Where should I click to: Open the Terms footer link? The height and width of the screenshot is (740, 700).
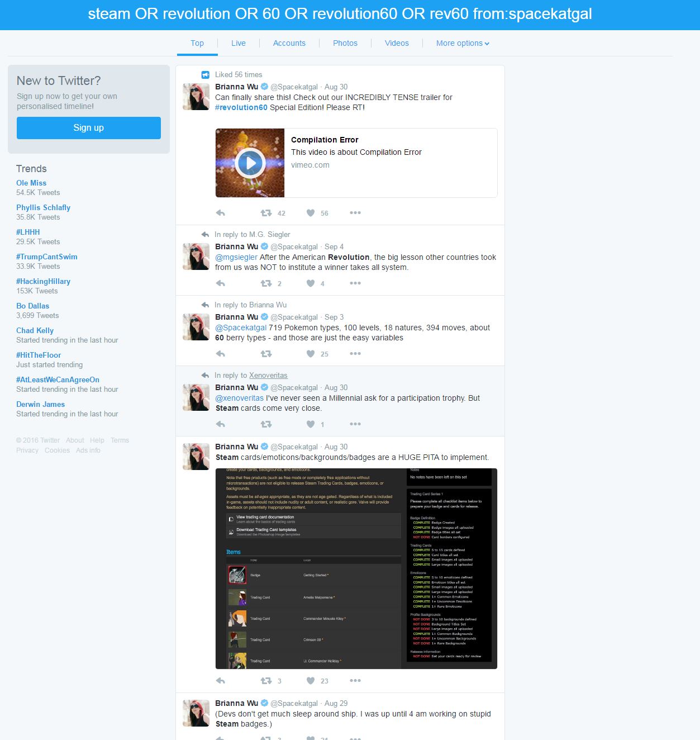coord(120,440)
